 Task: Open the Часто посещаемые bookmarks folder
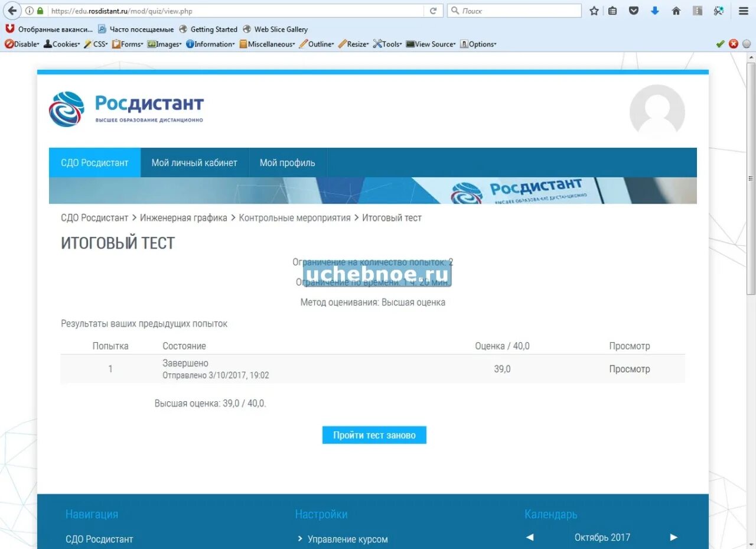(136, 29)
